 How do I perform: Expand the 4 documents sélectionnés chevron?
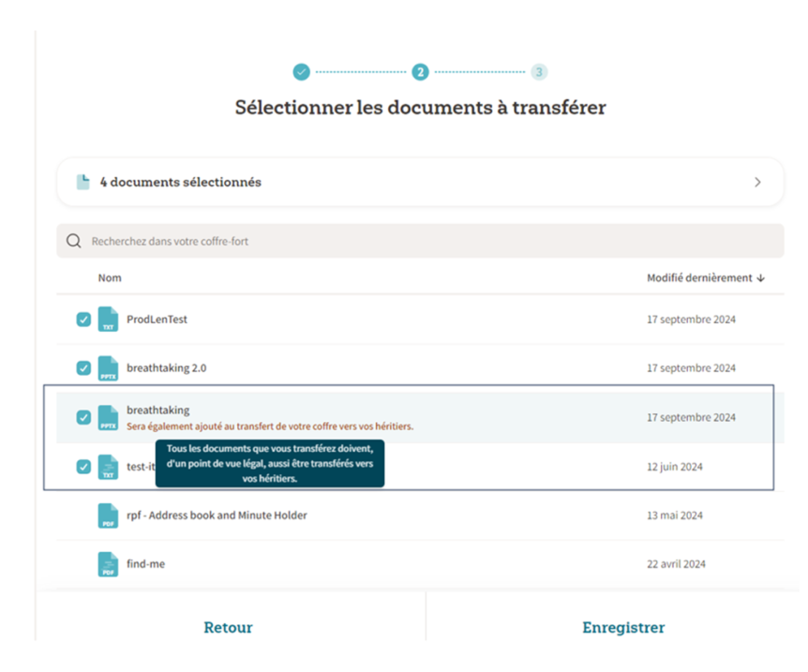pyautogui.click(x=757, y=183)
